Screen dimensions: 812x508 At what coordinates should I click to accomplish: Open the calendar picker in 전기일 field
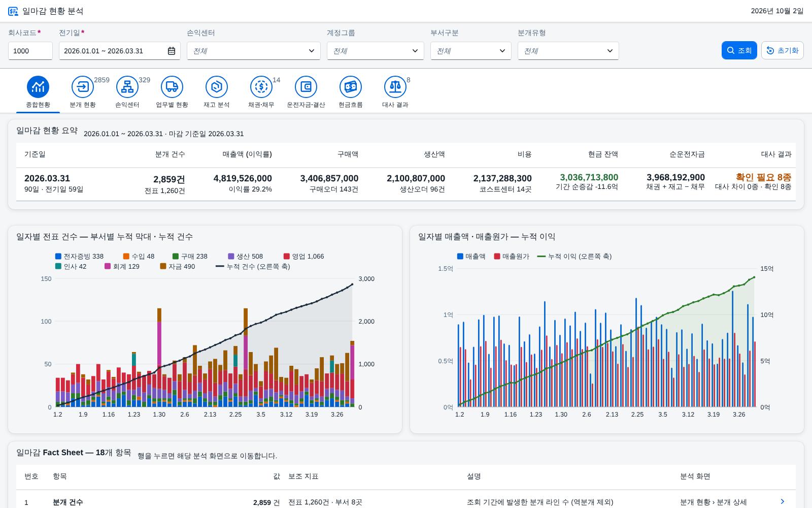tap(172, 51)
